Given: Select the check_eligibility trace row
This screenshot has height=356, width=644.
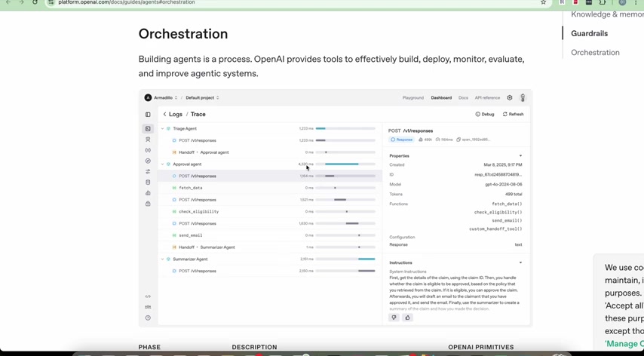Looking at the screenshot, I should point(270,212).
